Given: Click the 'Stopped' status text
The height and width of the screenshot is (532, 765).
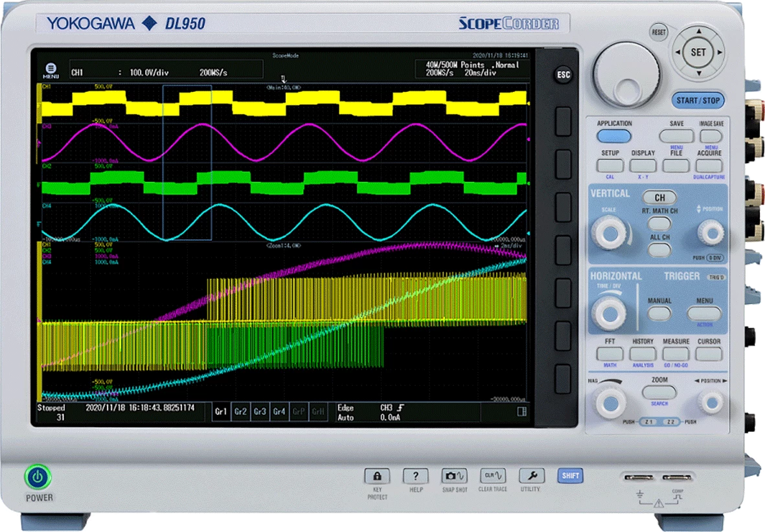Looking at the screenshot, I should (x=51, y=408).
